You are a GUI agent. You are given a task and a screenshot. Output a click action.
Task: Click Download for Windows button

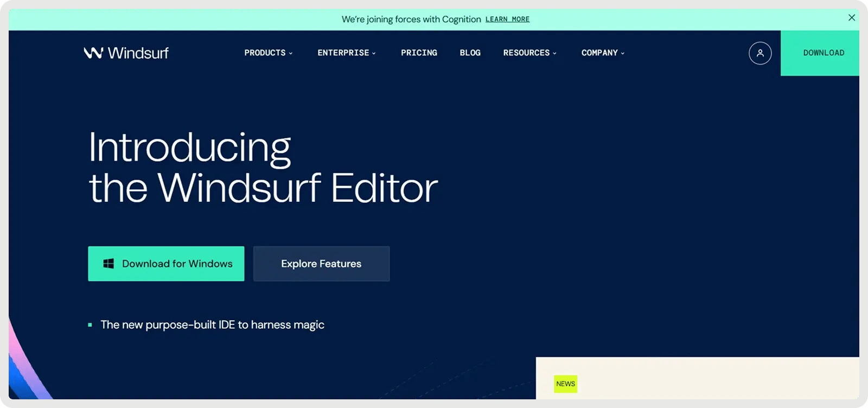point(166,264)
